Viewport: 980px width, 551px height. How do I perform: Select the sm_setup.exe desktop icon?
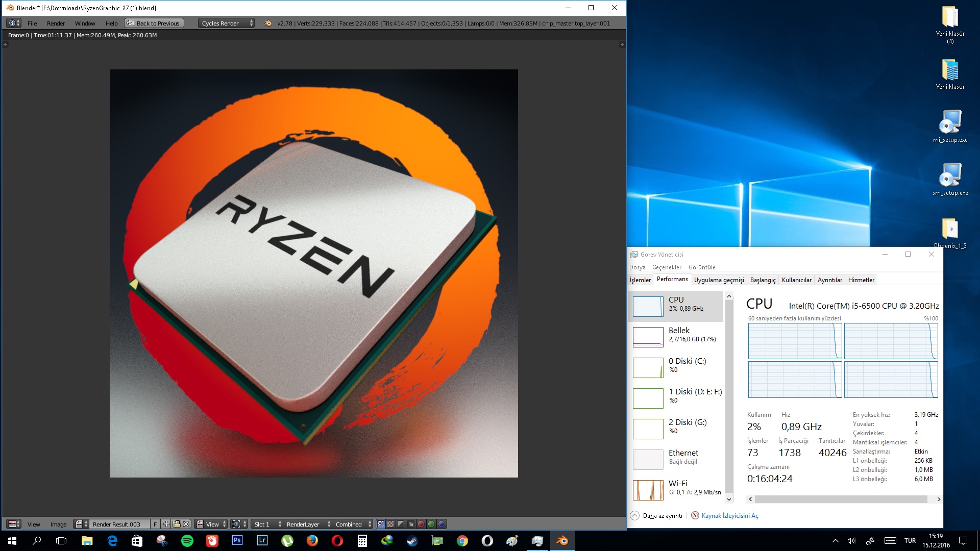click(950, 179)
